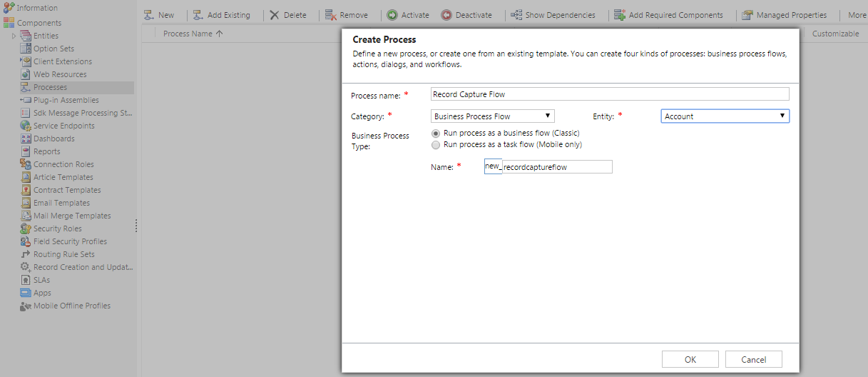The image size is (868, 377).
Task: Click the sidebar splitter handle dots
Action: coord(136,226)
